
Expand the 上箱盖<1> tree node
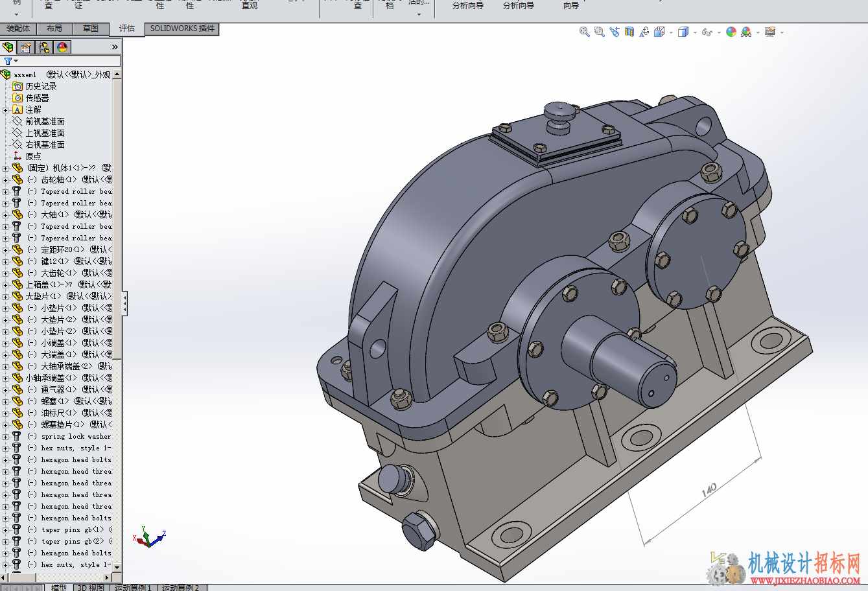click(6, 285)
